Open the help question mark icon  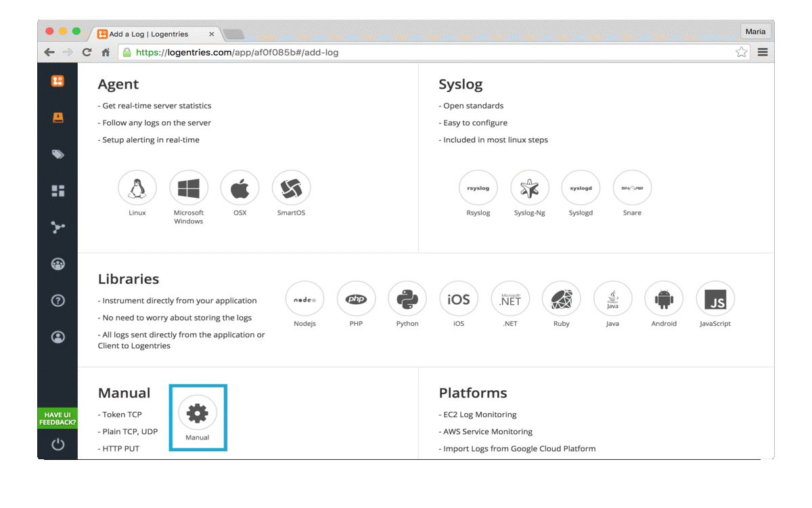click(58, 301)
